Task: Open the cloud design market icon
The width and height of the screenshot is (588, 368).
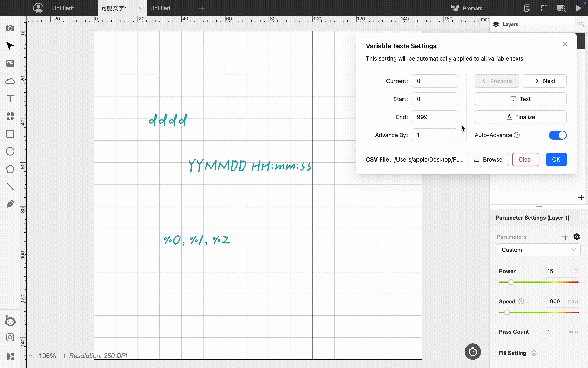Action: [x=10, y=81]
